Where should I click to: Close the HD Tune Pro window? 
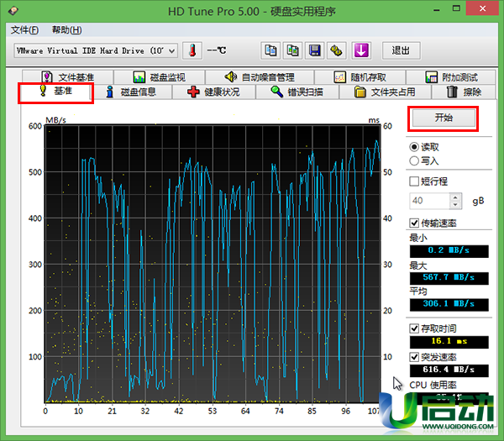point(482,9)
